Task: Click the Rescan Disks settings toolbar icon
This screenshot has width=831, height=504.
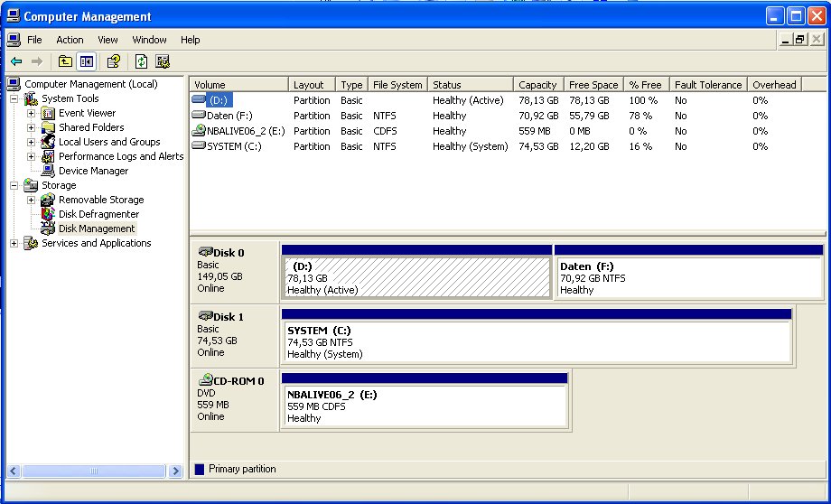Action: (x=163, y=61)
